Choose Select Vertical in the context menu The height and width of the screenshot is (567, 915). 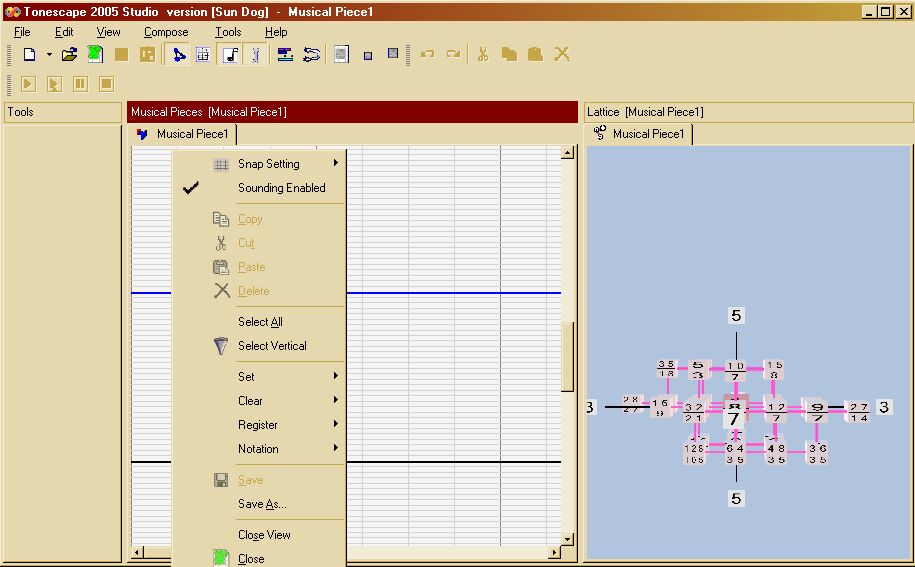259,346
